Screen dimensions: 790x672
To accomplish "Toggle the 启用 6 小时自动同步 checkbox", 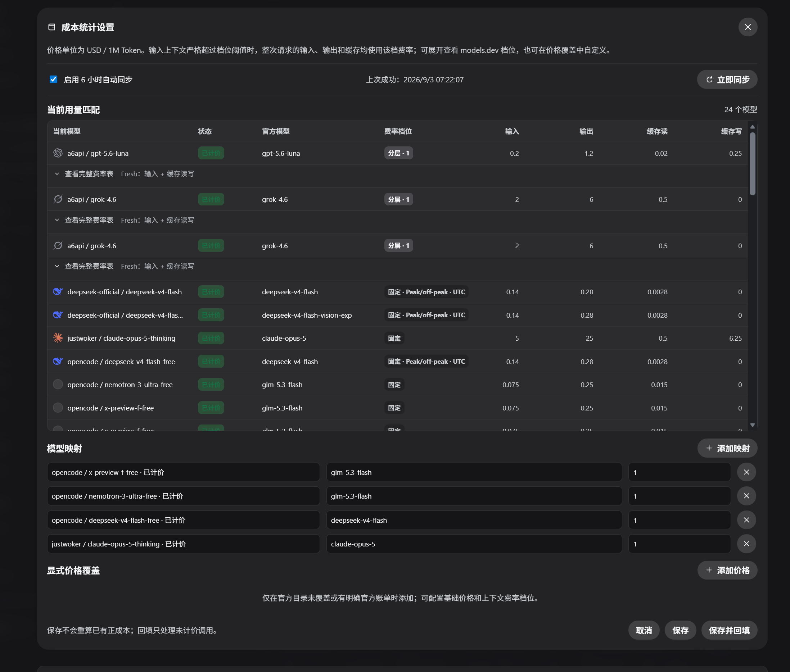I will (x=53, y=79).
